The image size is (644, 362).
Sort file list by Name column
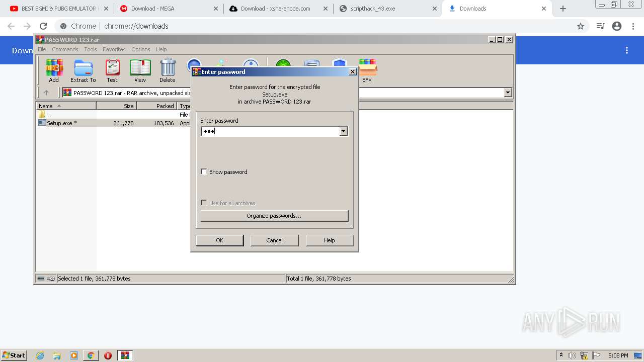(66, 106)
